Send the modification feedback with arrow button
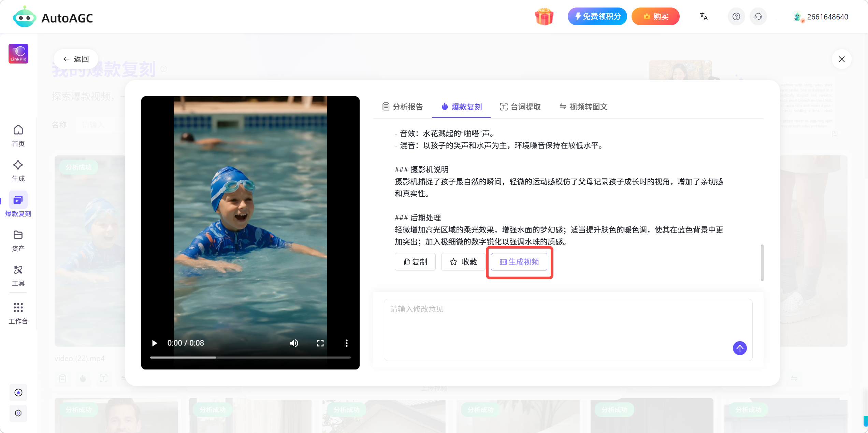Screen dimensions: 868x433 (x=740, y=348)
